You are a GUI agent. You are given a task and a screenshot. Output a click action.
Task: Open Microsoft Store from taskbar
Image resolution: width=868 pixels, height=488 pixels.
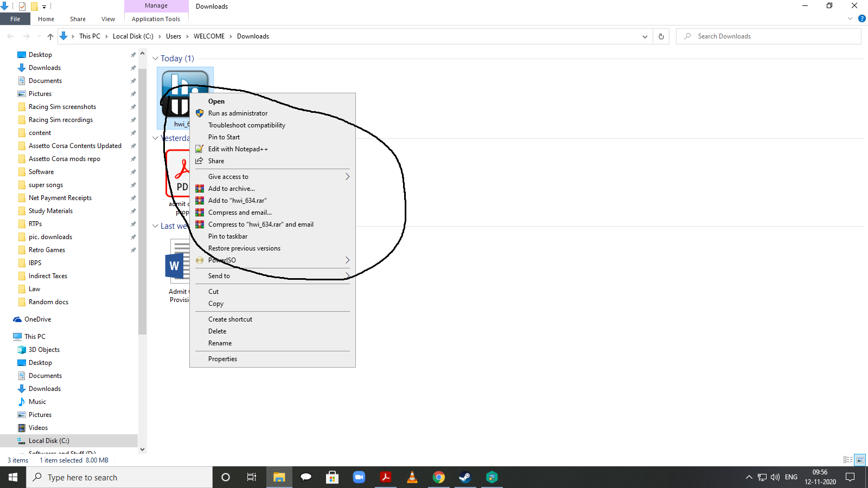click(332, 477)
